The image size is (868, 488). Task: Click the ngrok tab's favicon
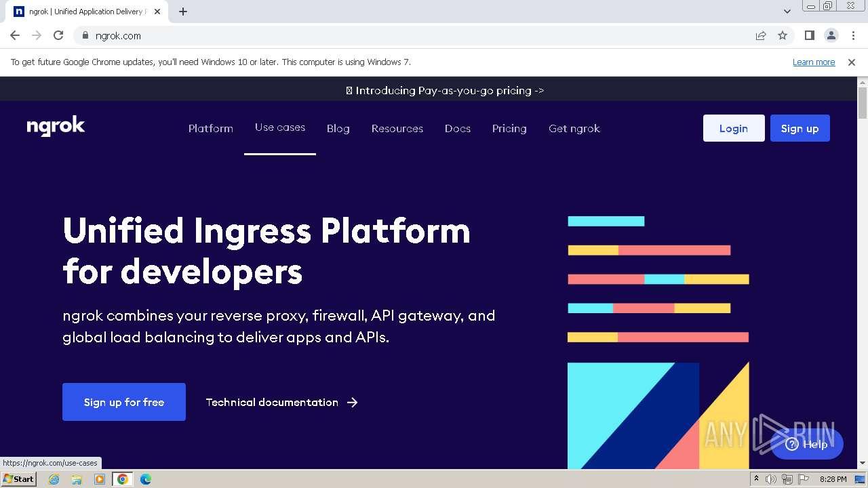(19, 12)
